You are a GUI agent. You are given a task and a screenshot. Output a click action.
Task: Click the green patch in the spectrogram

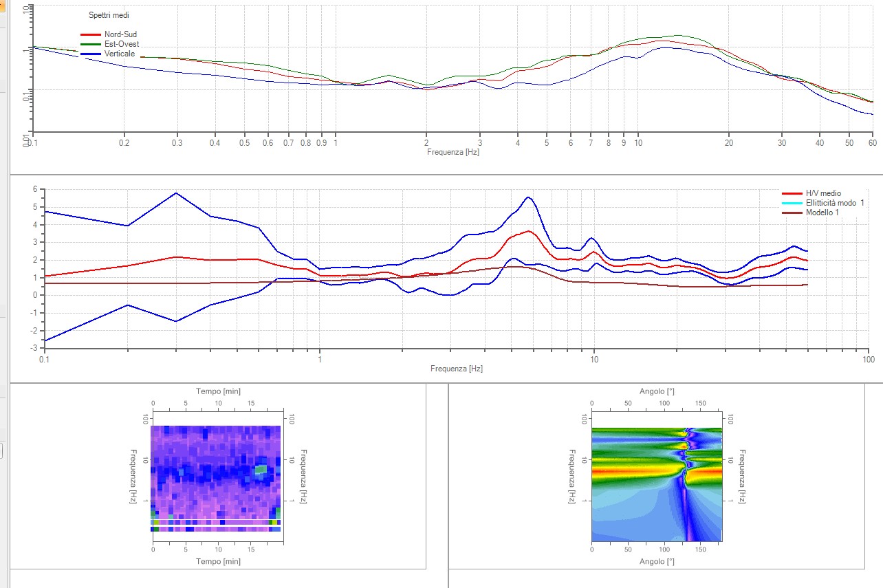click(261, 470)
